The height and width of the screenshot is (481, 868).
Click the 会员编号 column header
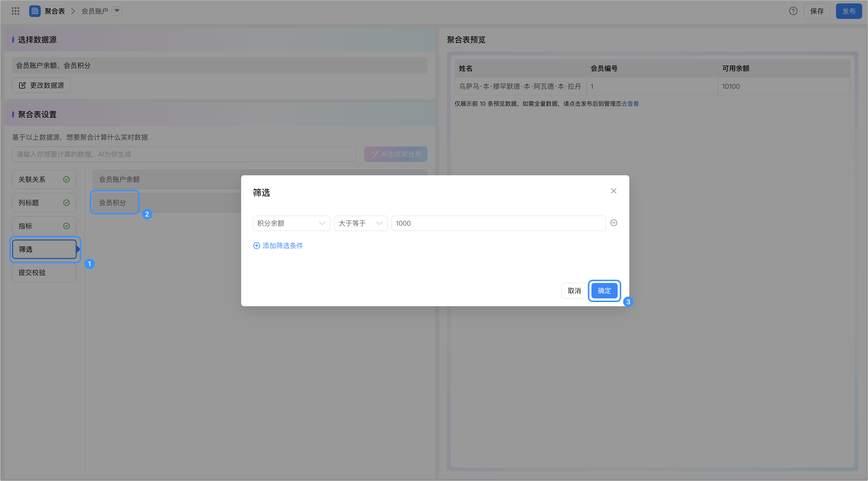pos(652,68)
